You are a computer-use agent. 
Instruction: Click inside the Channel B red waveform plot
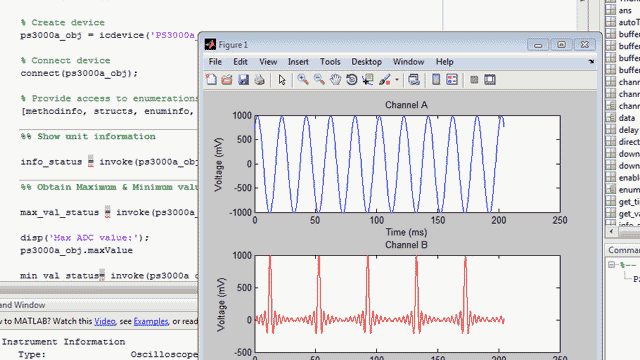pyautogui.click(x=407, y=304)
